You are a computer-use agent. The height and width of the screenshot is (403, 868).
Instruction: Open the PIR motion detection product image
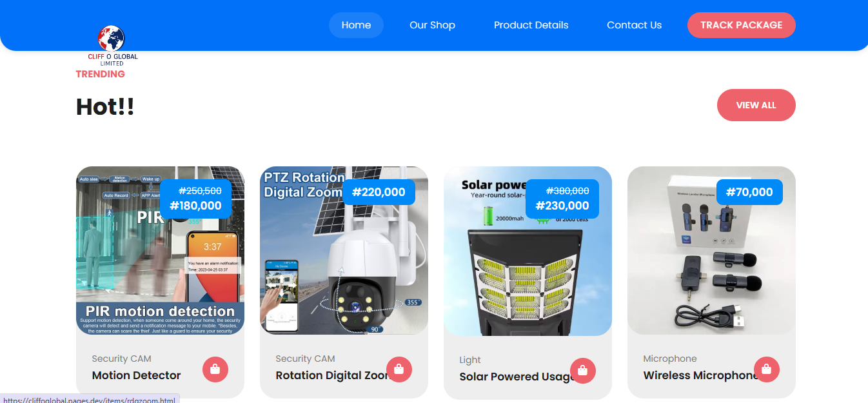pos(160,250)
